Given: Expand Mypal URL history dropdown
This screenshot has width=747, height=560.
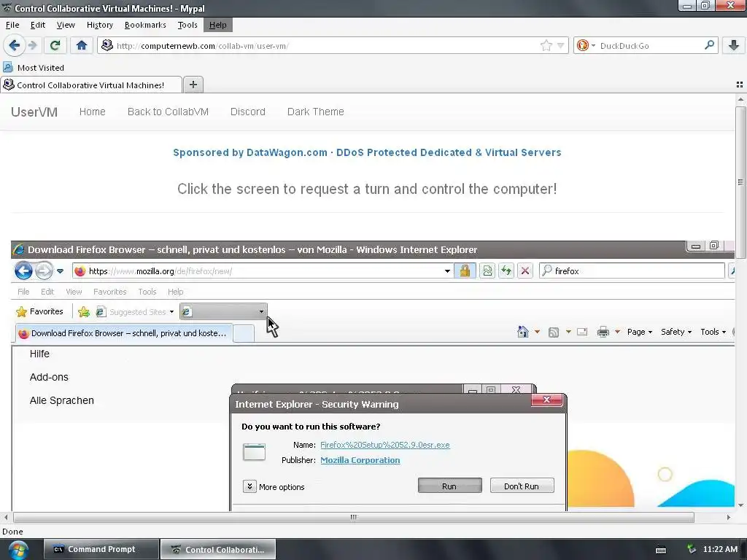Looking at the screenshot, I should (x=561, y=46).
